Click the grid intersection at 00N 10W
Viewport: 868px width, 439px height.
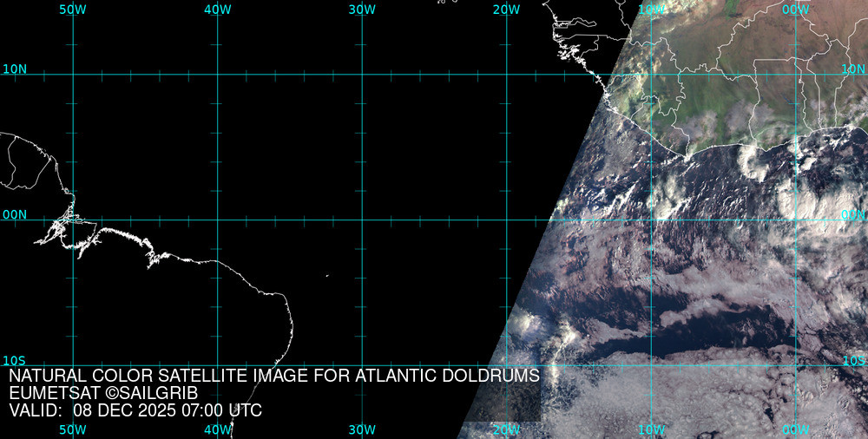click(652, 219)
